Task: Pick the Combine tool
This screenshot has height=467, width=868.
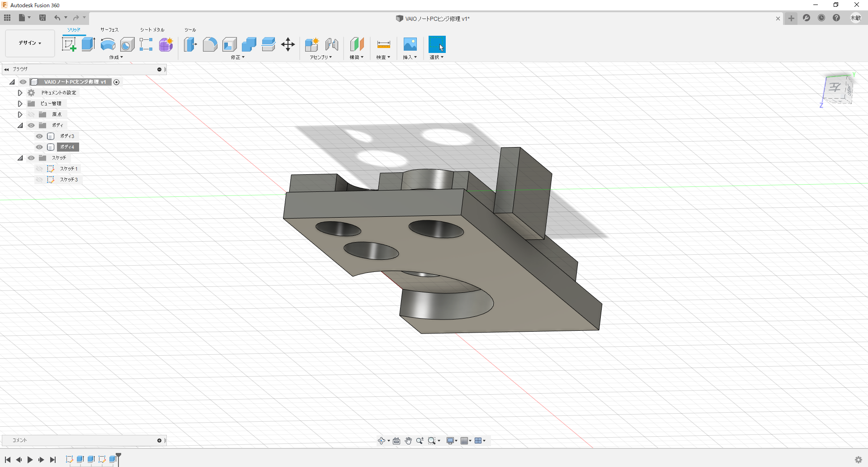Action: point(249,44)
